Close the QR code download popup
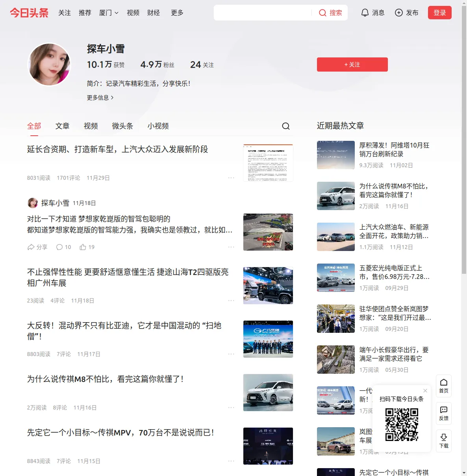 (425, 391)
